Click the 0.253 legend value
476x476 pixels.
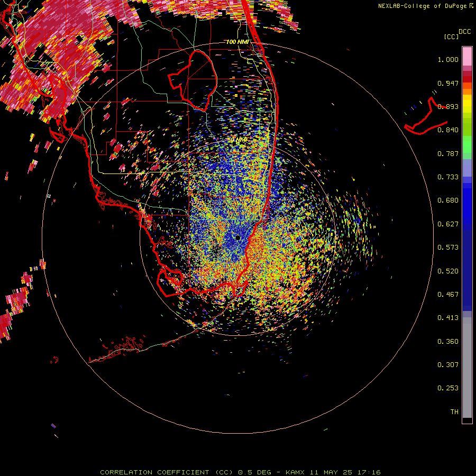(x=448, y=388)
